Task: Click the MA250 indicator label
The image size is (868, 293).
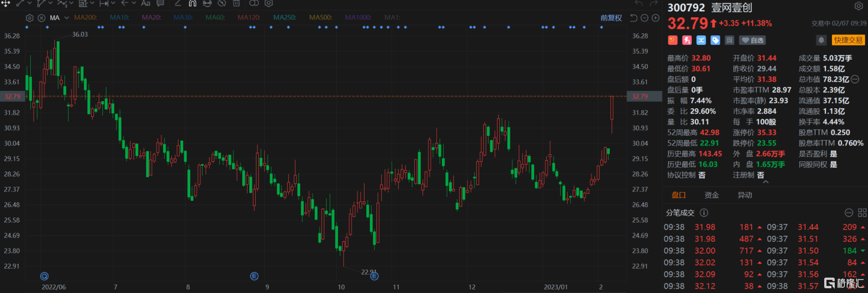Action: [x=285, y=18]
